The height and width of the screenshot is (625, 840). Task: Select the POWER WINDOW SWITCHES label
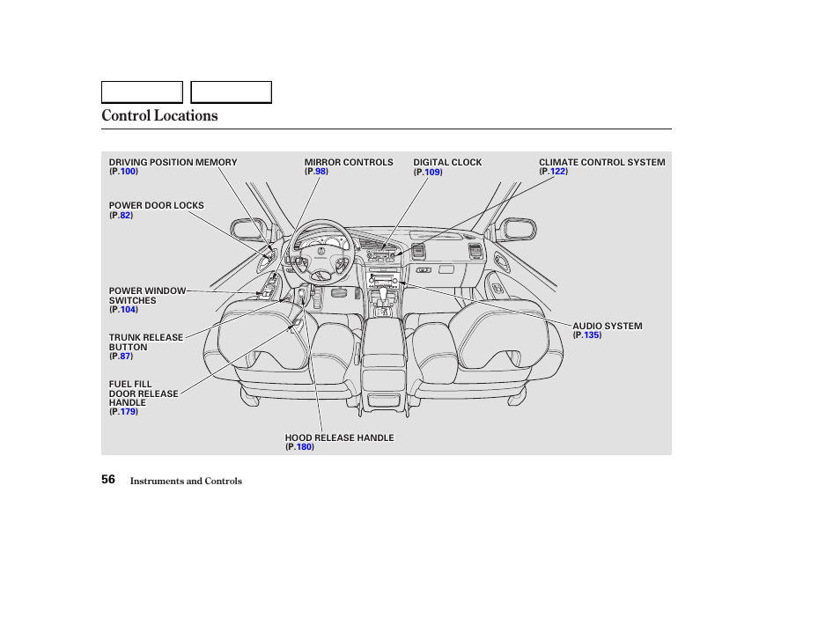pyautogui.click(x=147, y=296)
